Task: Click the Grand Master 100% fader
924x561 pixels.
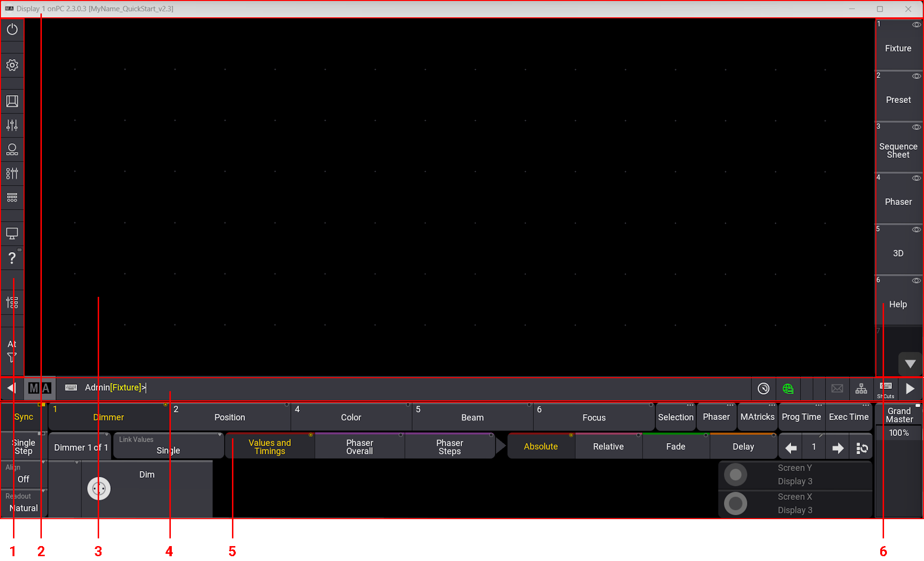Action: tap(898, 433)
